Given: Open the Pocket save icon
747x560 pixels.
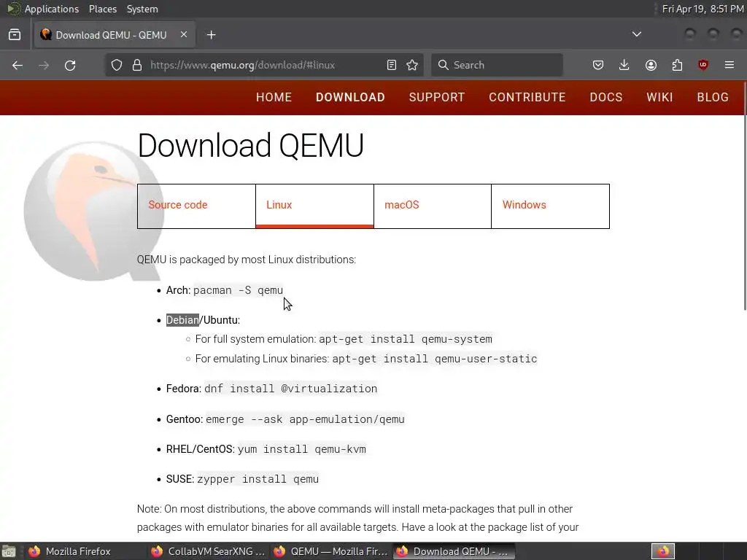Looking at the screenshot, I should [x=598, y=65].
